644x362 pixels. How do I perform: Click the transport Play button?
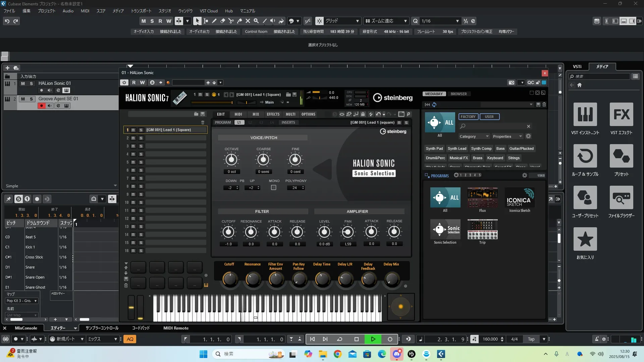pyautogui.click(x=373, y=339)
